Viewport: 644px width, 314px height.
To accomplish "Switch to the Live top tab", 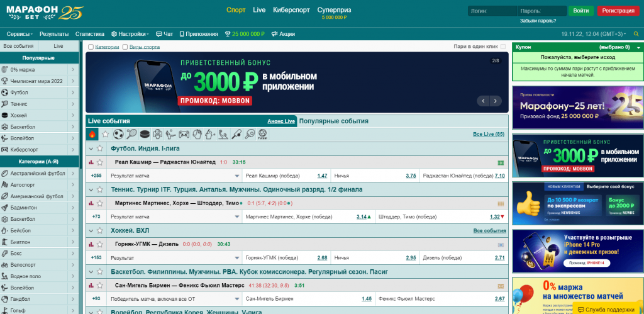I will (x=259, y=10).
